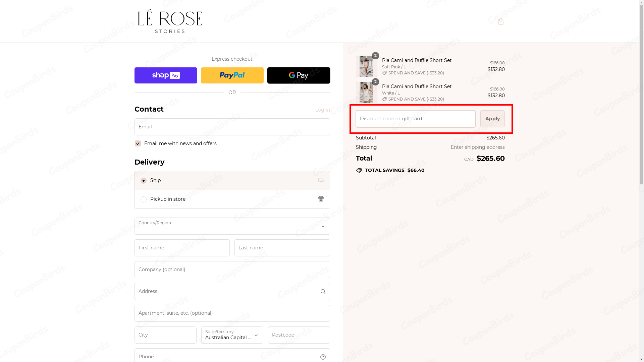Open the help tooltip icon in Phone field
Viewport: 644px width, 362px height.
point(323,357)
